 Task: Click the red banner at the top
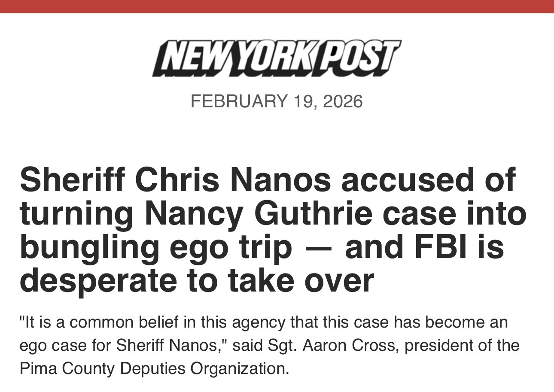click(277, 6)
